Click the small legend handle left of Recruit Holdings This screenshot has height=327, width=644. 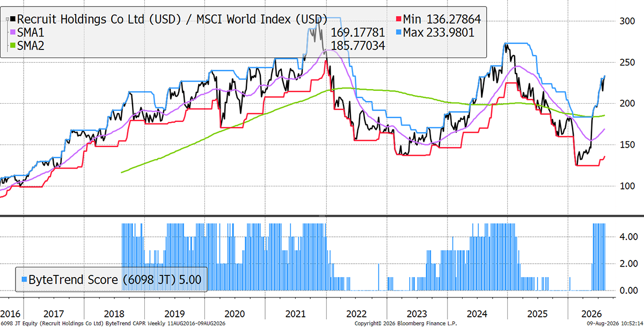8,19
